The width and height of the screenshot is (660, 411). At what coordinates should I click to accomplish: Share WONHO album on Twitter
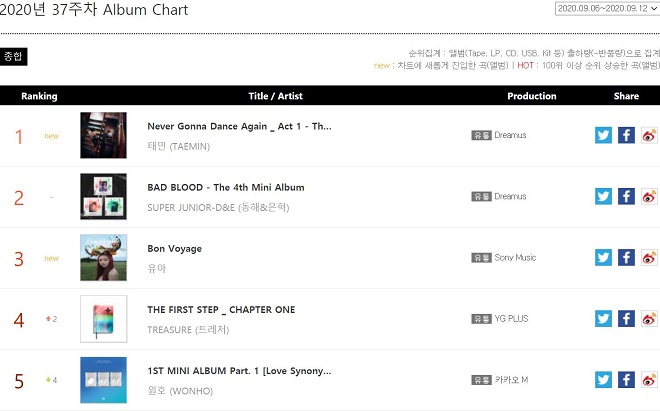pos(603,380)
